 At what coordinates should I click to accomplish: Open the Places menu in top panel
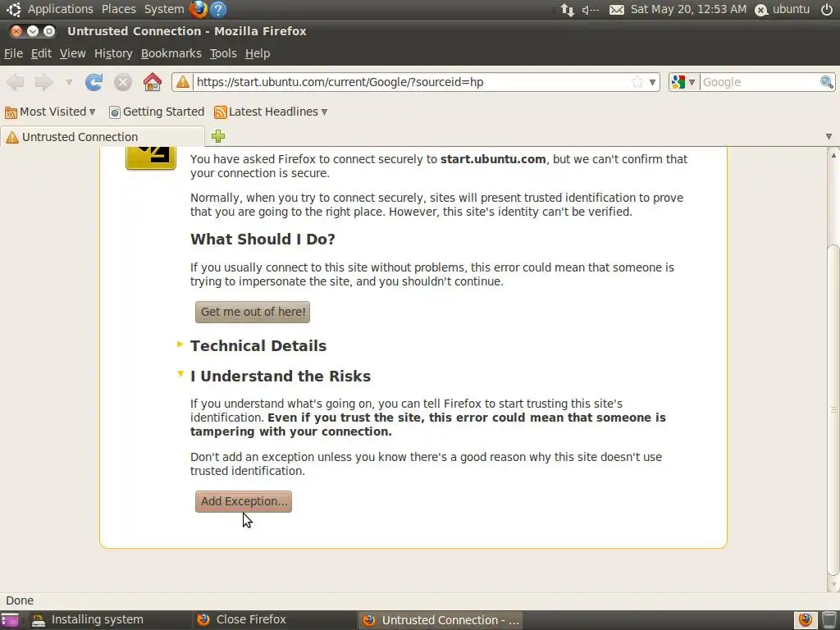coord(119,9)
